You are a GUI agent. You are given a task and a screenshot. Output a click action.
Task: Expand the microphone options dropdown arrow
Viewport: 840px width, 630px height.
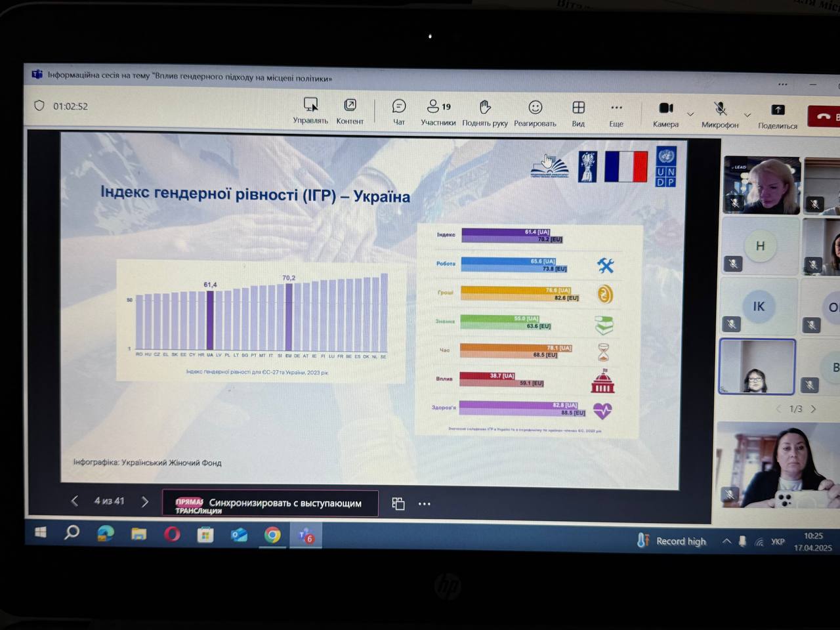pyautogui.click(x=747, y=115)
